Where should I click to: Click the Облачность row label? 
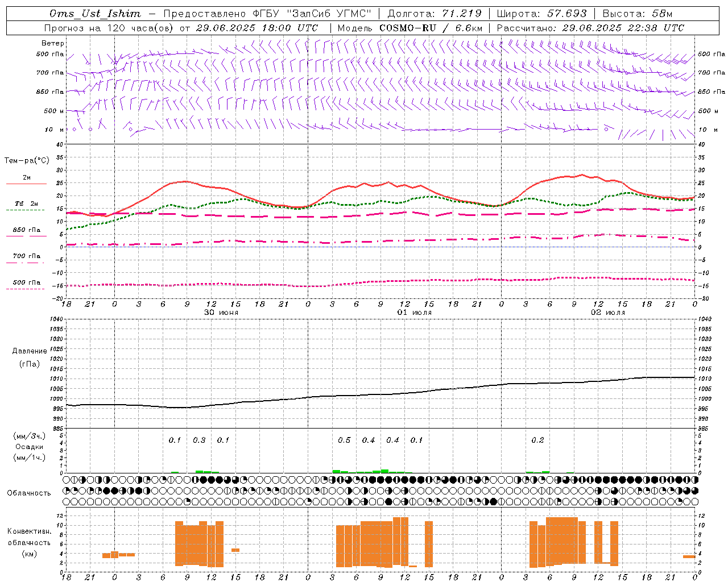coord(29,493)
